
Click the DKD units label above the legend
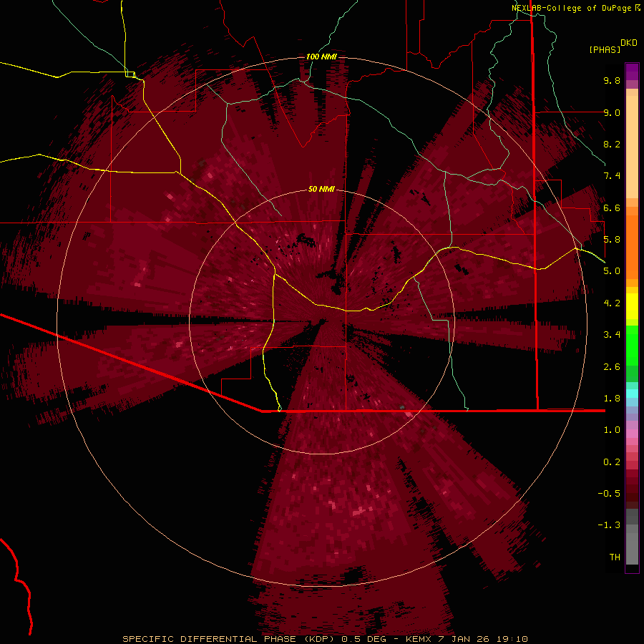pos(629,43)
